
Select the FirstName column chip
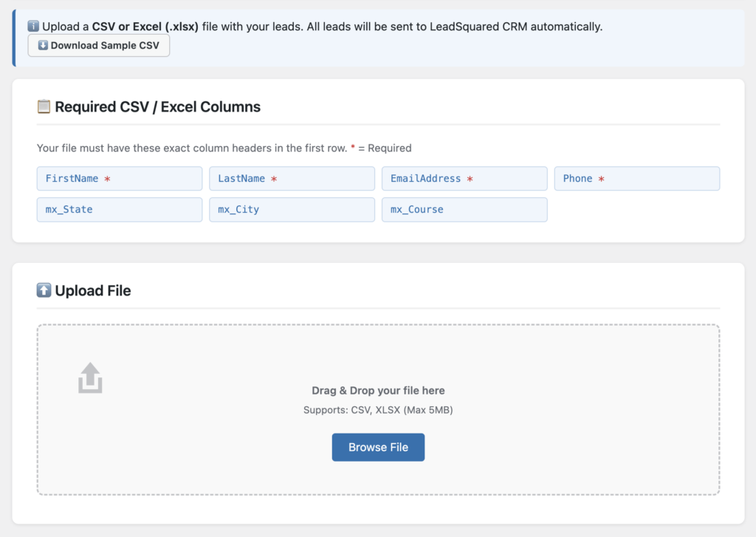(x=119, y=178)
